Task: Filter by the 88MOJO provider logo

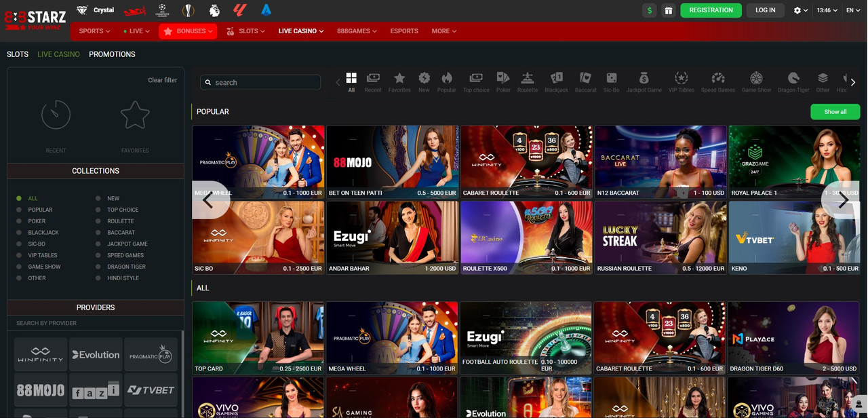Action: pos(41,389)
